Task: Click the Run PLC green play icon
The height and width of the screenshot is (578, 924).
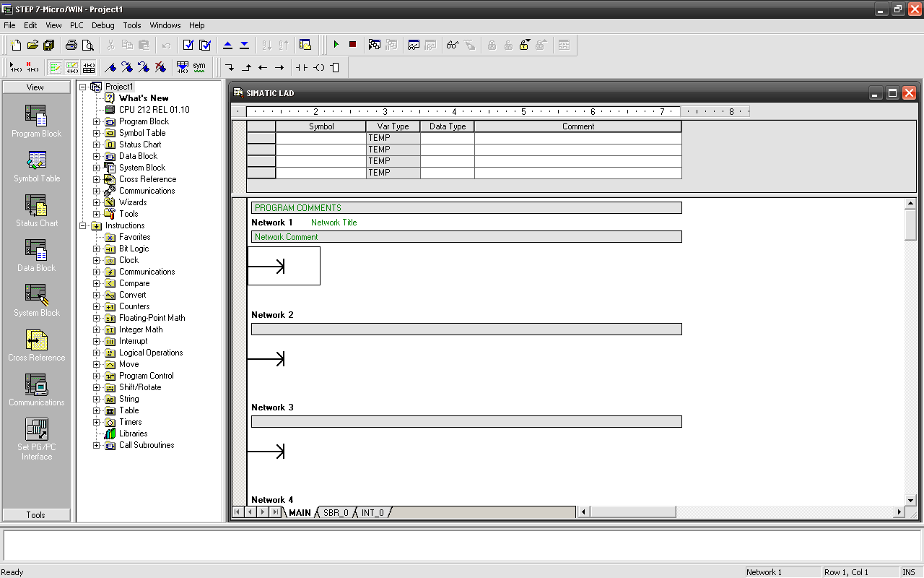Action: 336,45
